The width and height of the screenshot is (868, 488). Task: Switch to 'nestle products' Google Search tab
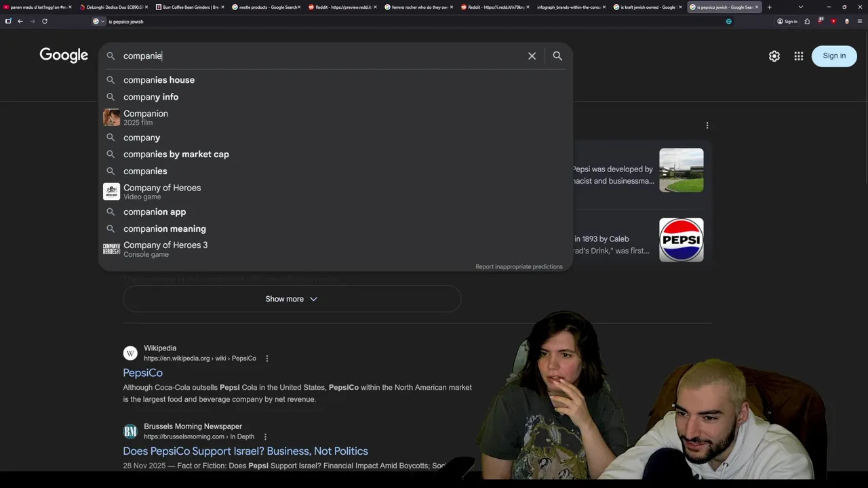[264, 7]
